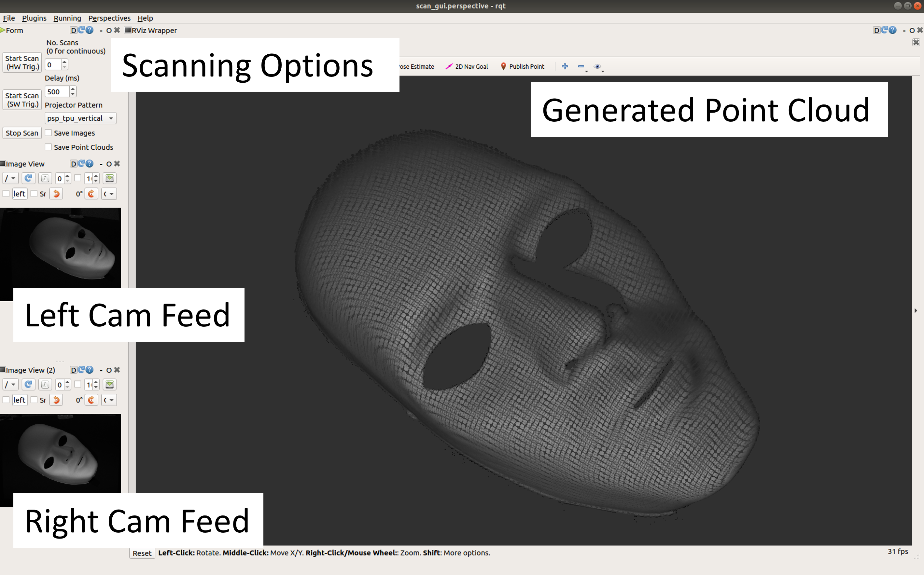Expand the right-side panel arrow in RViz

916,311
